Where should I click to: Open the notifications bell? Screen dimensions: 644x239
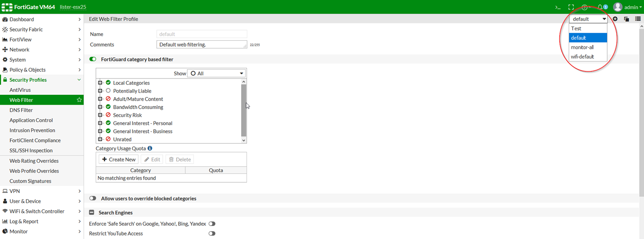coord(601,7)
